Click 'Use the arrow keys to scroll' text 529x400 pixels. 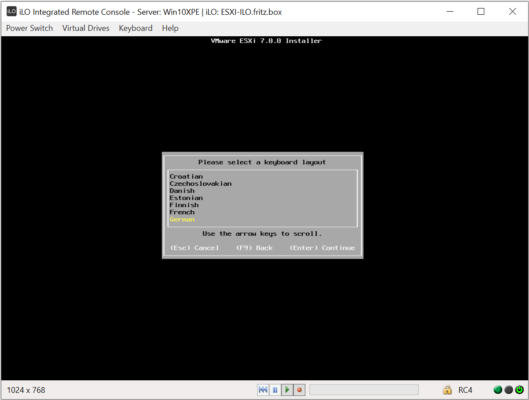pyautogui.click(x=262, y=233)
